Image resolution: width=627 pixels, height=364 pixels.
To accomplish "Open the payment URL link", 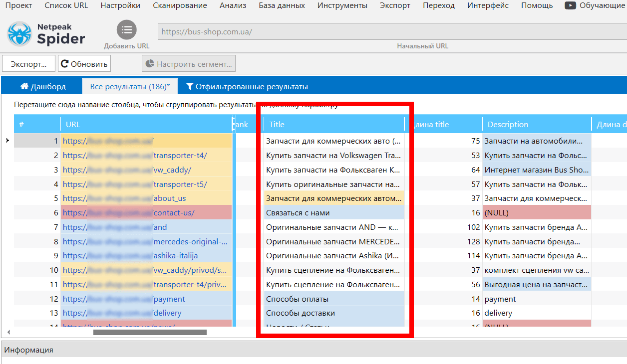I will tap(124, 299).
